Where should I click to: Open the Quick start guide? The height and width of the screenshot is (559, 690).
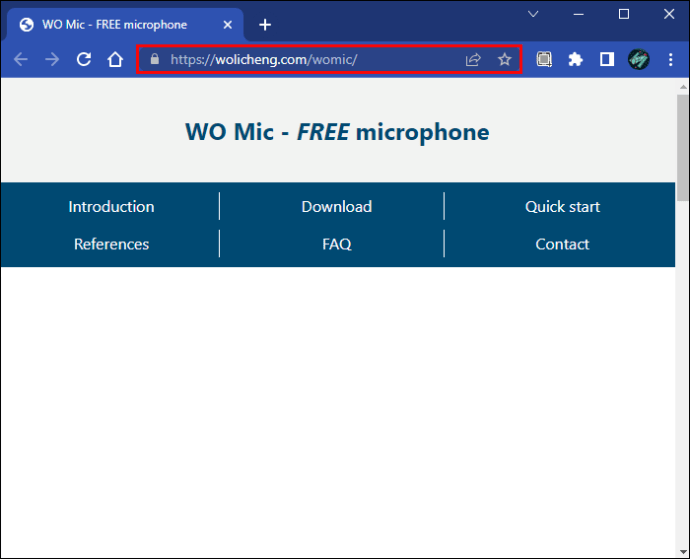pyautogui.click(x=562, y=206)
